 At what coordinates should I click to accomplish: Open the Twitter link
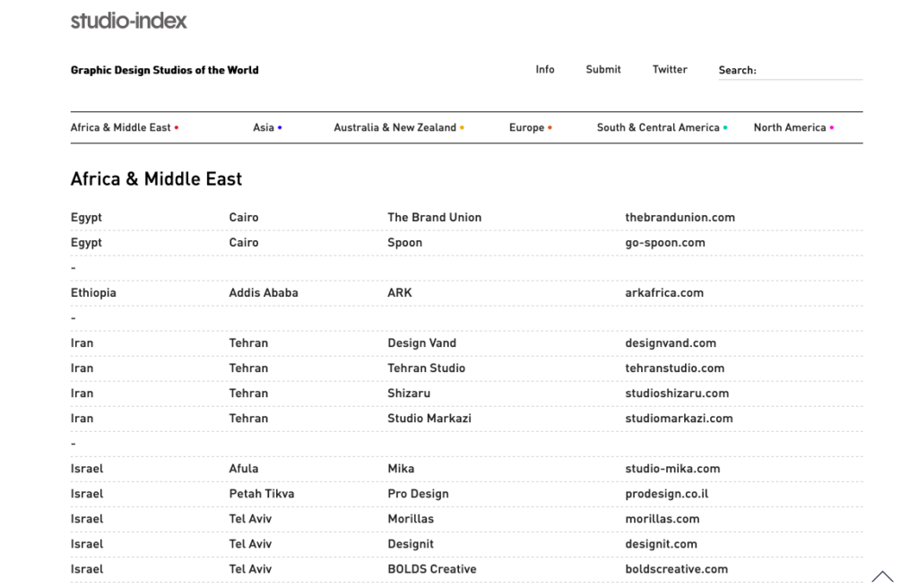coord(670,70)
